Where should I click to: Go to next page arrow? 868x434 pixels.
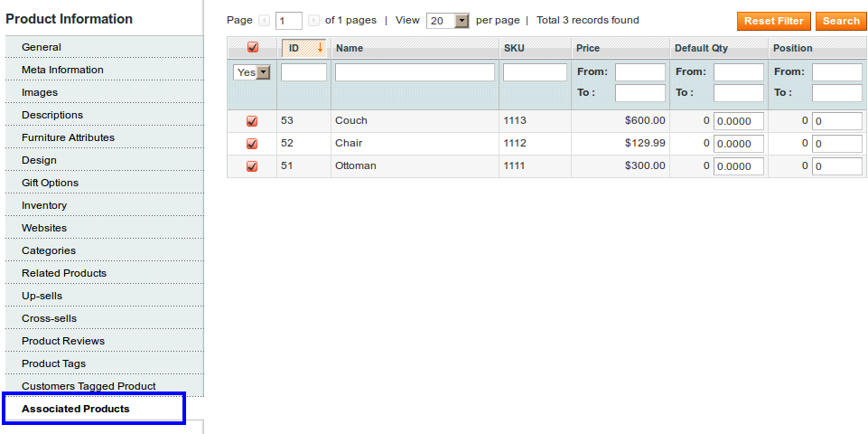pyautogui.click(x=313, y=21)
